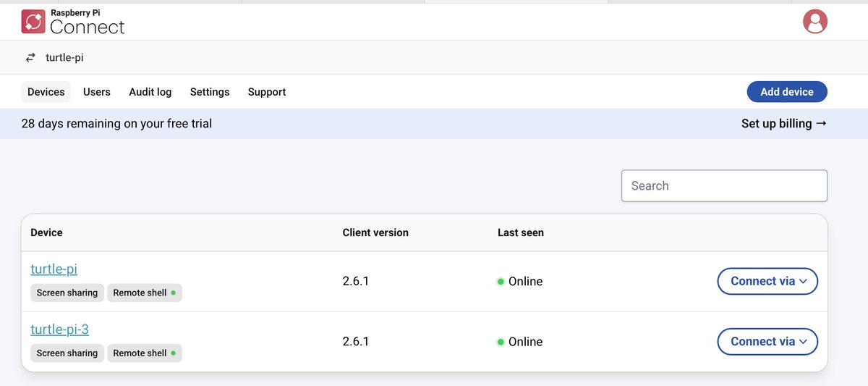Click the Client version column header
The image size is (868, 386).
375,232
